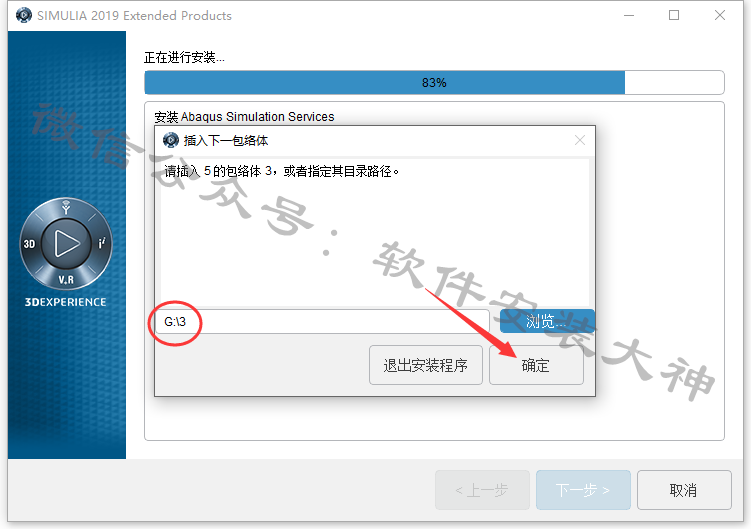Click the 3D quadrant of the compass
Viewport: 751px width, 529px height.
point(29,244)
